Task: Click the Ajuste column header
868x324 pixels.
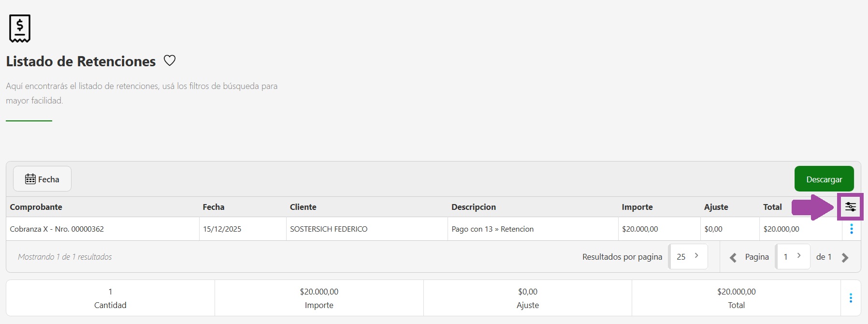Action: [716, 207]
